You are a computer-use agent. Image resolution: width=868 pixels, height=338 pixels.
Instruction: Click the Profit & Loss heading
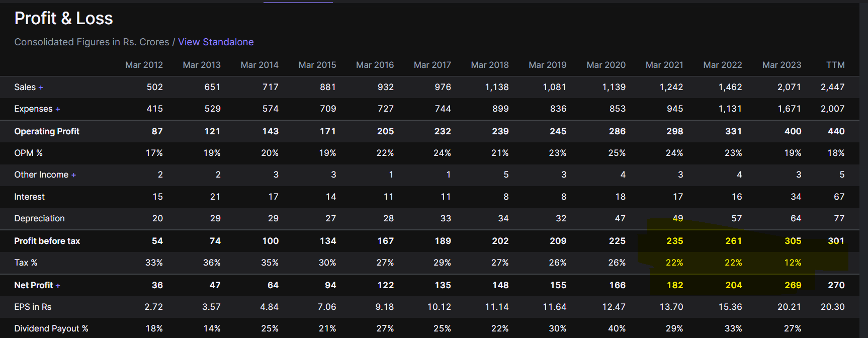(x=63, y=19)
